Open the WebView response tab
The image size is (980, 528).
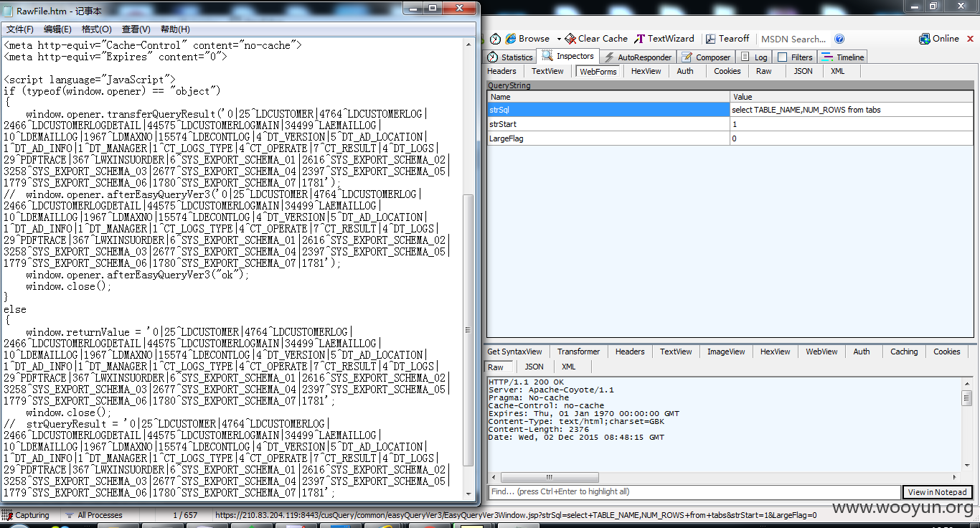[821, 352]
